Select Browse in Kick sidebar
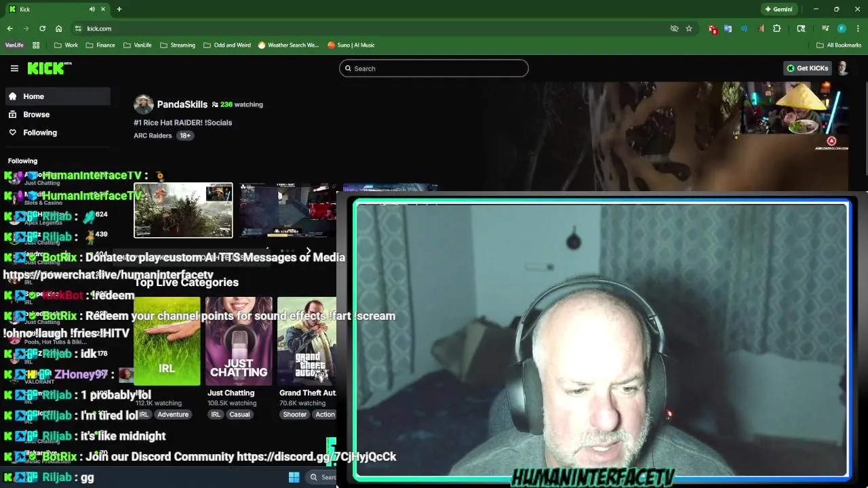 pos(58,115)
